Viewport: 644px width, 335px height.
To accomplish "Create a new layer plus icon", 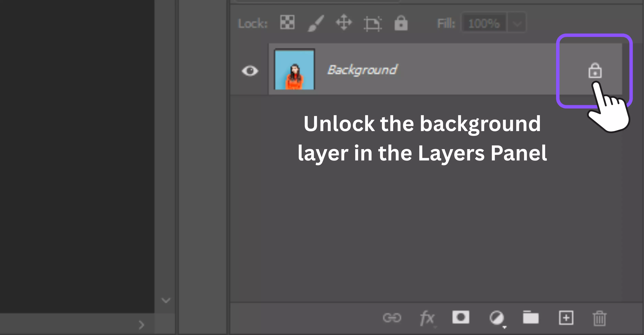I will (x=566, y=318).
